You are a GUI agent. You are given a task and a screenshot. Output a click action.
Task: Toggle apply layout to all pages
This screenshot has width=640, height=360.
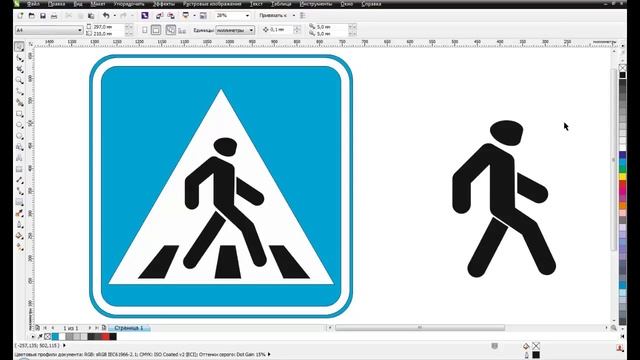coord(171,30)
